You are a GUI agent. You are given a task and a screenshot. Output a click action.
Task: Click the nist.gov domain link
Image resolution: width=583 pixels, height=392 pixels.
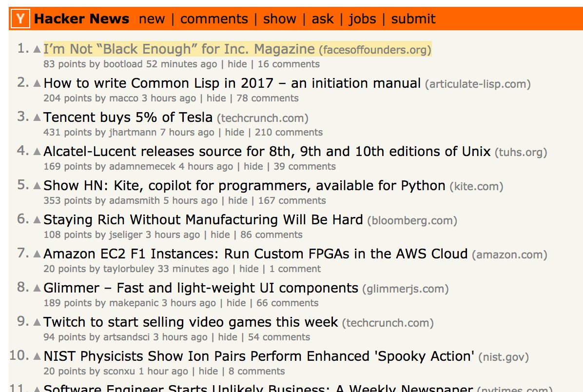(504, 357)
